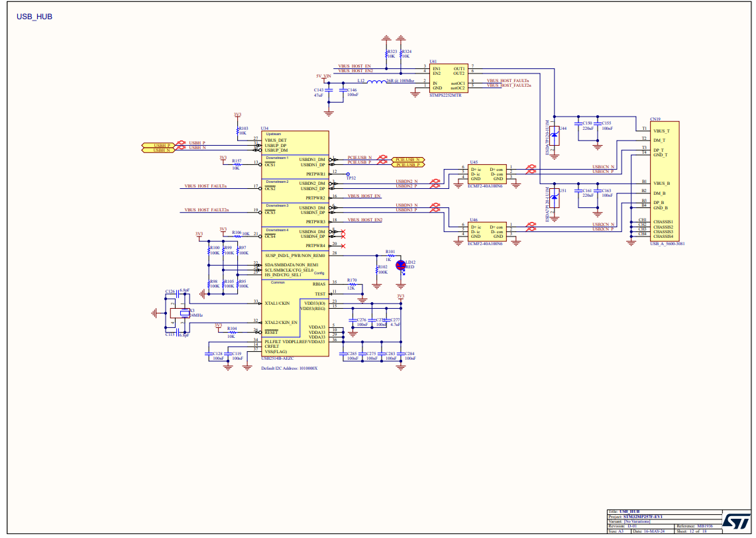Click the USB_A_5600-3081 connector label
The width and height of the screenshot is (756, 538).
tap(667, 244)
